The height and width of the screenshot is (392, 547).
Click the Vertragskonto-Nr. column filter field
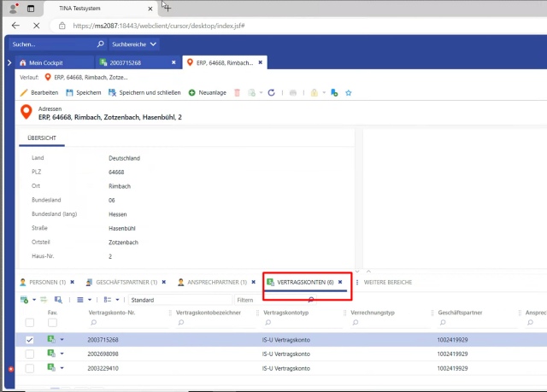(x=128, y=324)
